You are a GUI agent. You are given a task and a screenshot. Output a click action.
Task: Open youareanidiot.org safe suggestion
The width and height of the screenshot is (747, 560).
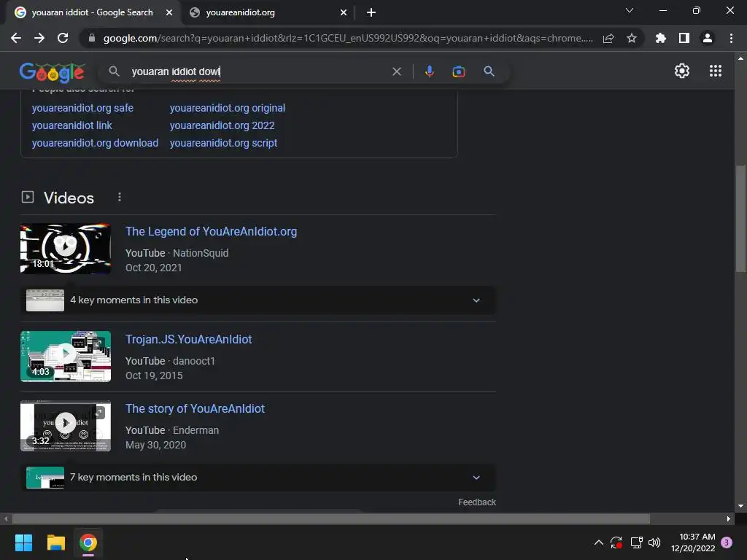[x=82, y=108]
